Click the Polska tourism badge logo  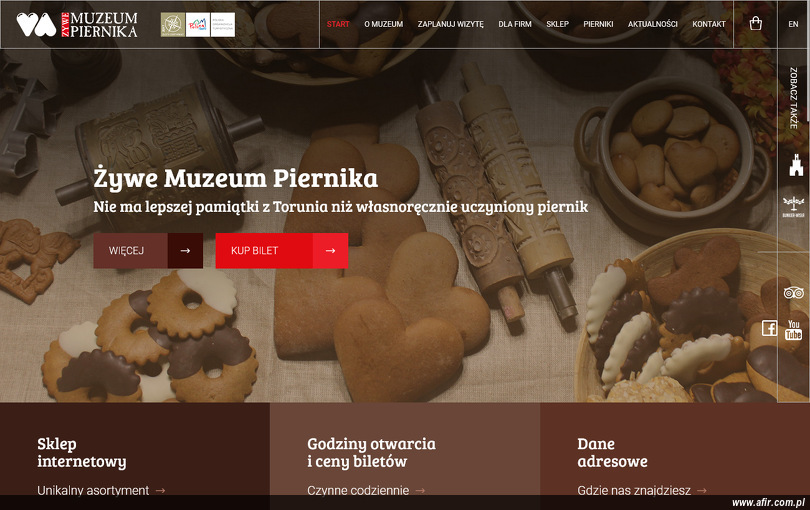[198, 25]
